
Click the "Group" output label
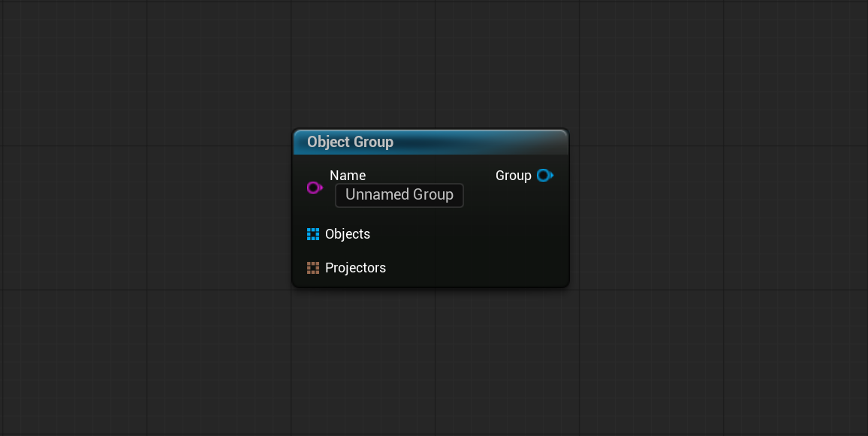click(513, 176)
